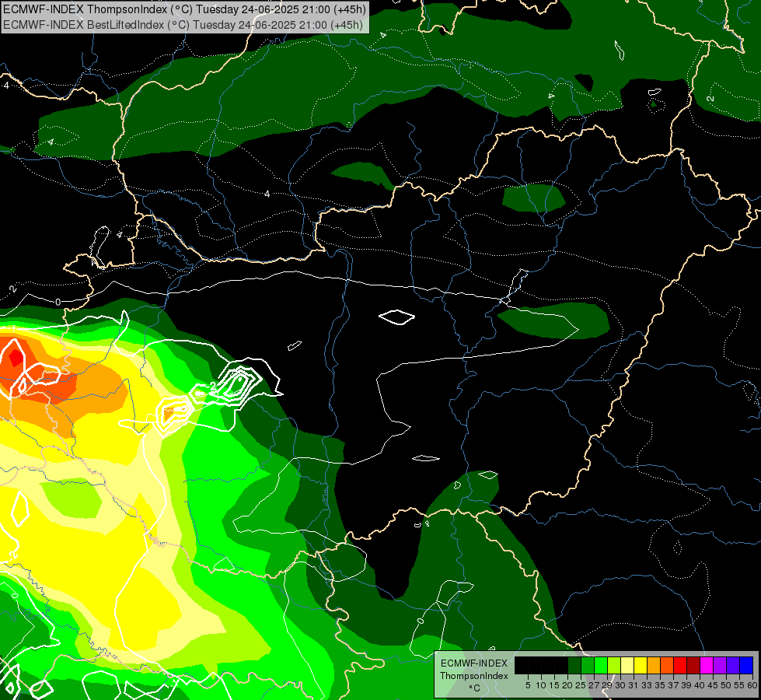This screenshot has width=761, height=700.
Task: Select the blue 55–60 legend swatch
Action: (746, 665)
